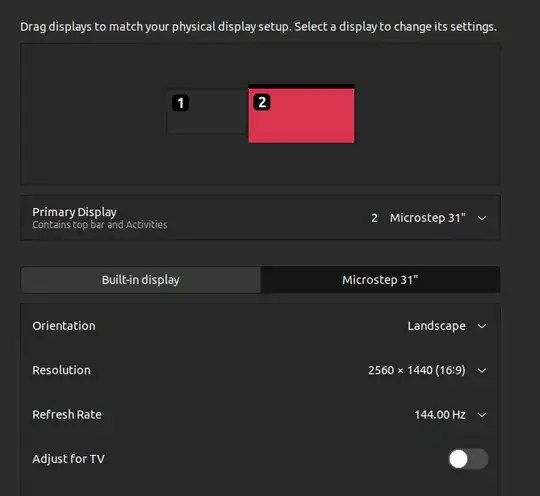The width and height of the screenshot is (540, 496).
Task: Select display 1 in the arrangement preview
Action: point(207,112)
